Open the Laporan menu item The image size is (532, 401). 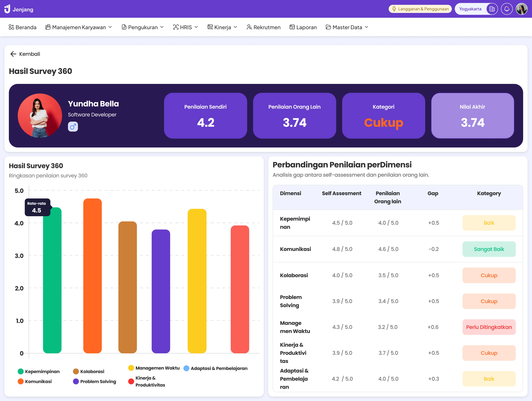click(303, 27)
